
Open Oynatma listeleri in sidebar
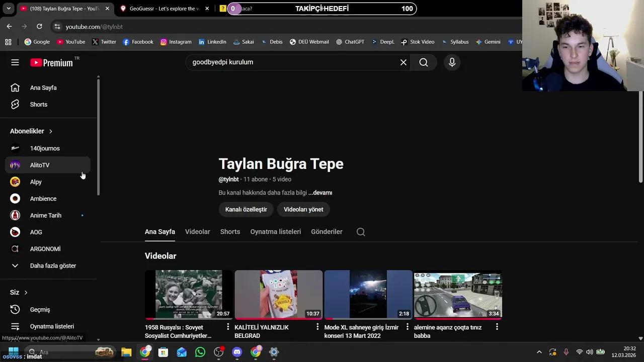pyautogui.click(x=48, y=326)
